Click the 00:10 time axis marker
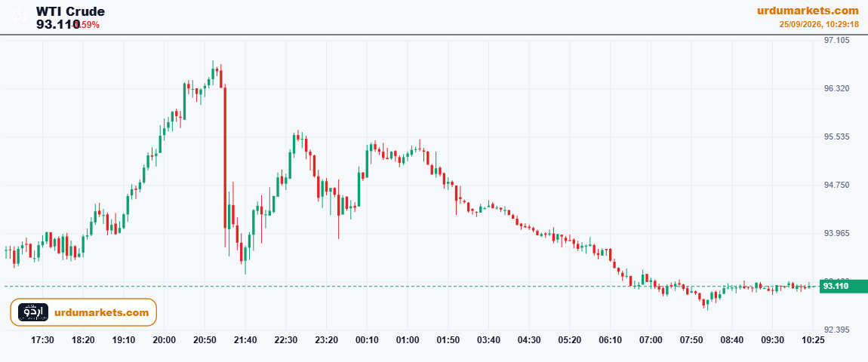Image resolution: width=868 pixels, height=362 pixels. coord(367,340)
